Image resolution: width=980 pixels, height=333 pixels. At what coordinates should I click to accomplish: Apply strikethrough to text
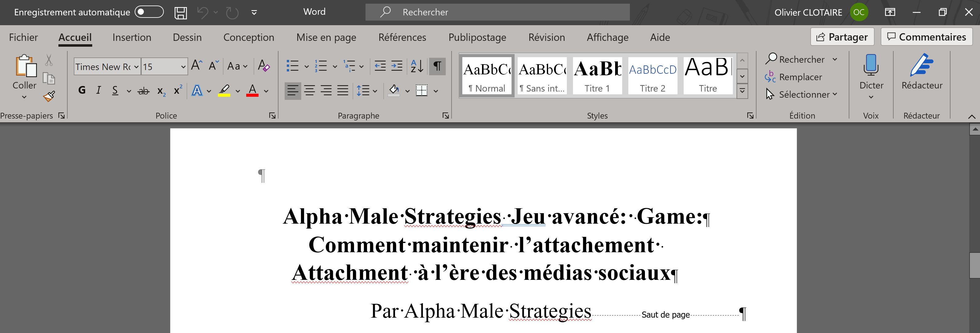(144, 91)
